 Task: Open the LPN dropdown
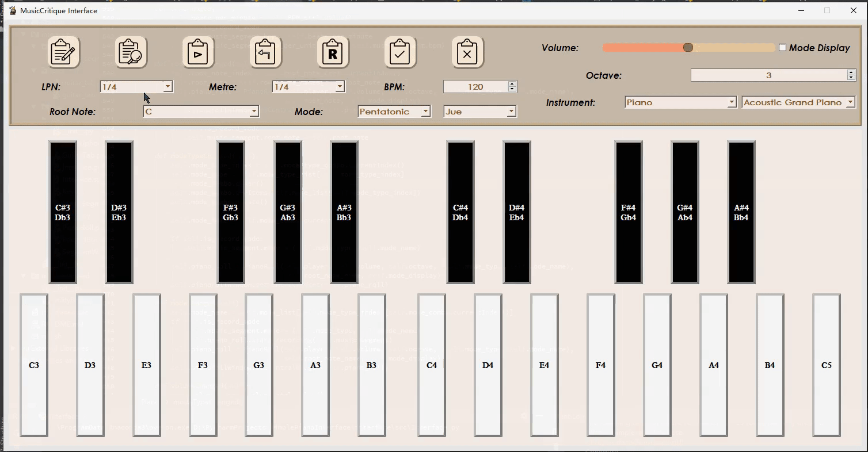(x=136, y=87)
